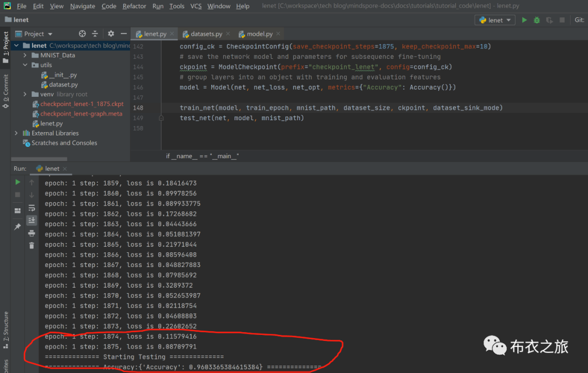Screen dimensions: 588x373
Task: Run the lenet configuration from the top toolbar
Action: pyautogui.click(x=524, y=20)
